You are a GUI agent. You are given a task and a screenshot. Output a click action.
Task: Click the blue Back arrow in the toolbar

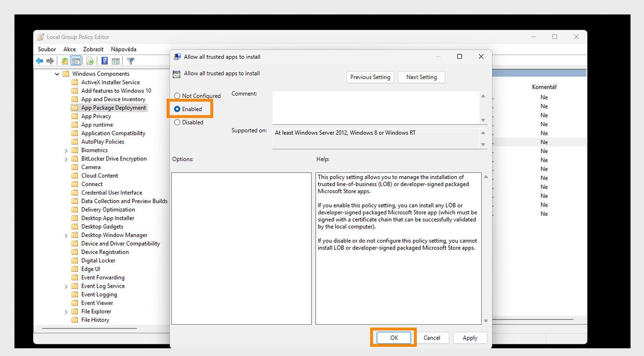pos(39,61)
